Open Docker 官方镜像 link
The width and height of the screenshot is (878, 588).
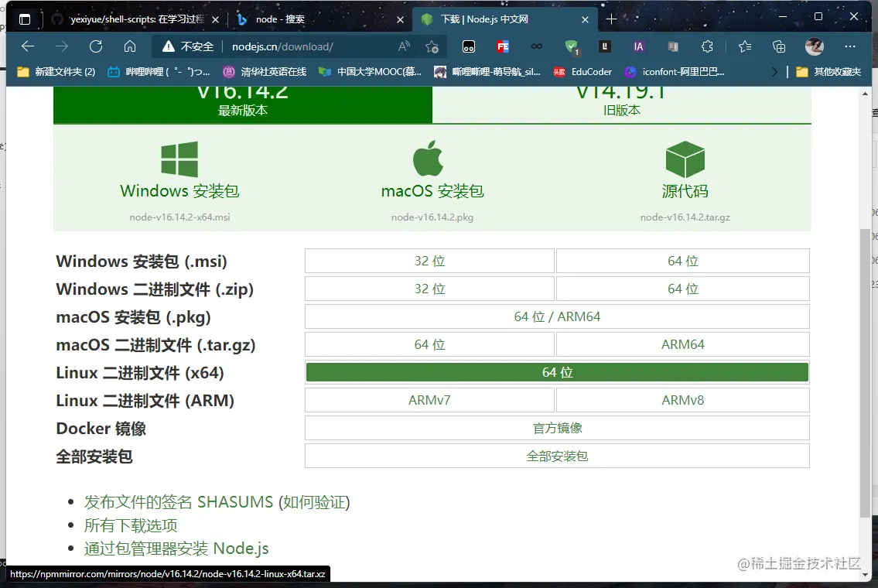pyautogui.click(x=557, y=428)
